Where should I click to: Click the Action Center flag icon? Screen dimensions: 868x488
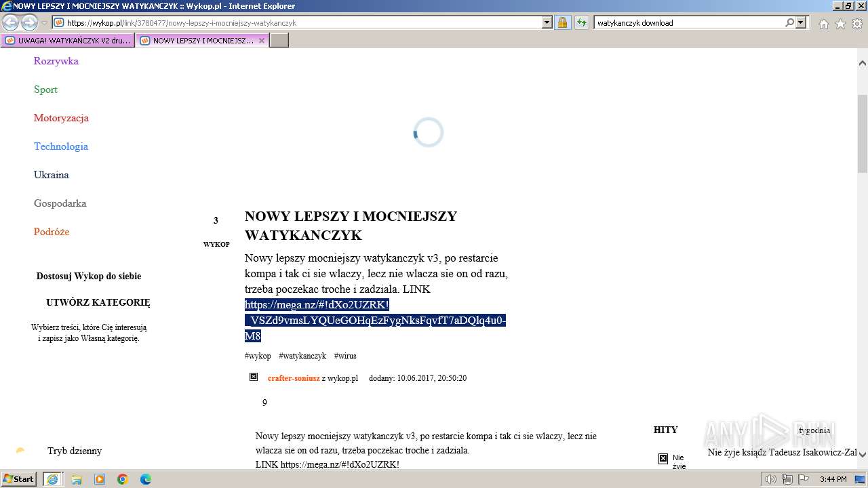coord(803,479)
